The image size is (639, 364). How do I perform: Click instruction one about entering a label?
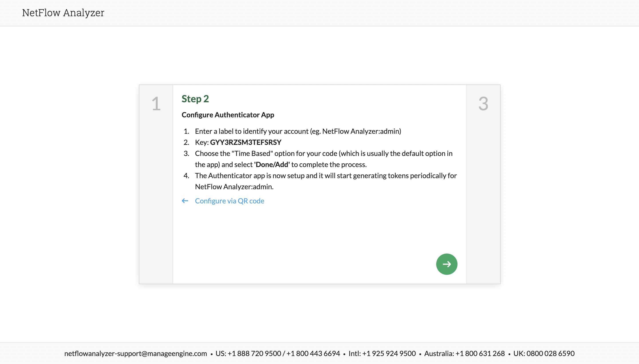coord(298,131)
